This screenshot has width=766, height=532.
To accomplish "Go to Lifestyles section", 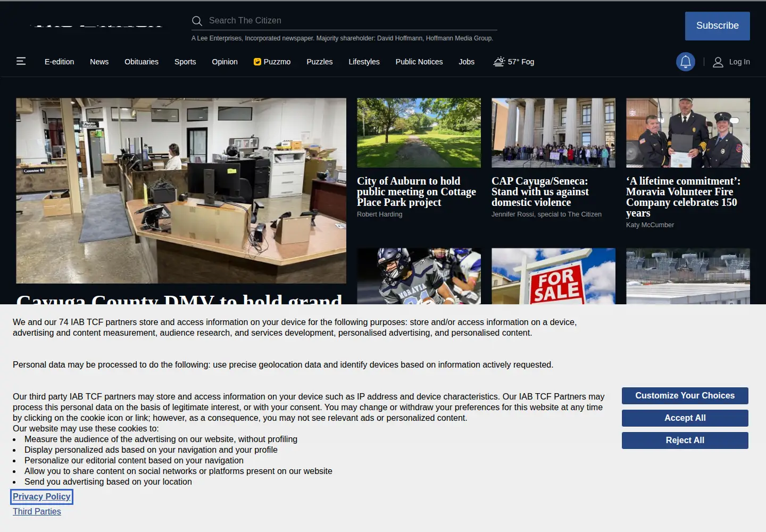I will 364,62.
